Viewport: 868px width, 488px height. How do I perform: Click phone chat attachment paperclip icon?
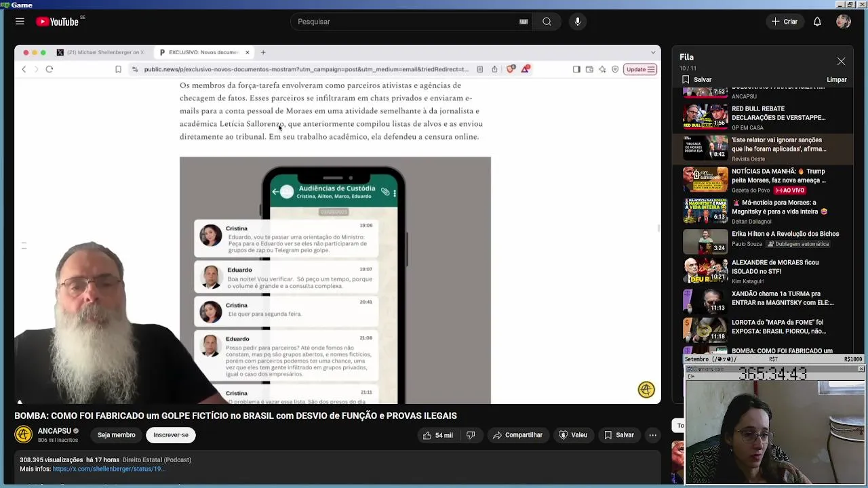pos(385,192)
